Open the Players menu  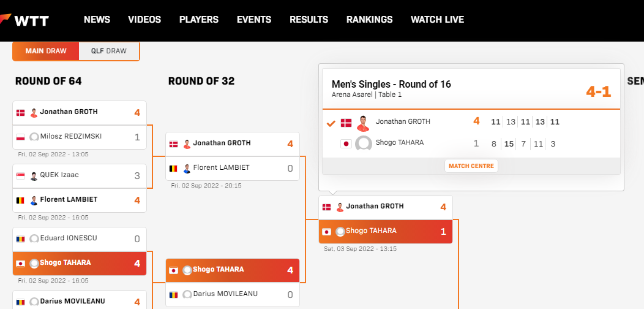(x=198, y=20)
